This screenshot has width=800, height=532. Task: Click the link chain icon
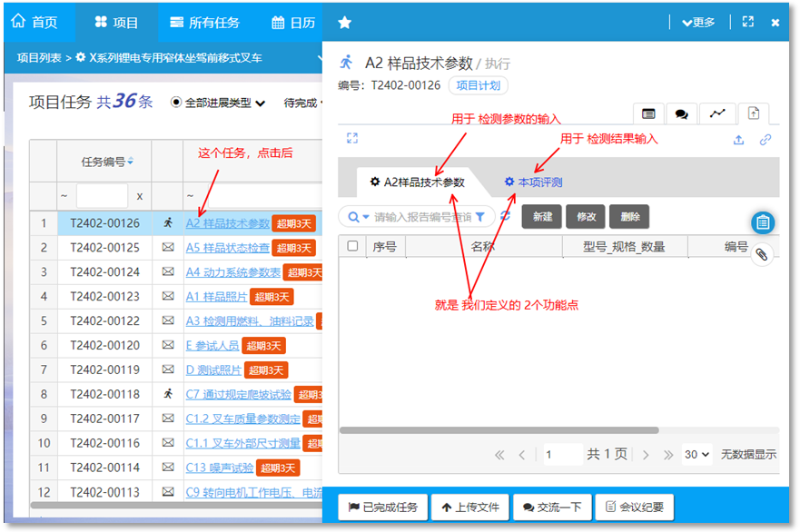[765, 140]
